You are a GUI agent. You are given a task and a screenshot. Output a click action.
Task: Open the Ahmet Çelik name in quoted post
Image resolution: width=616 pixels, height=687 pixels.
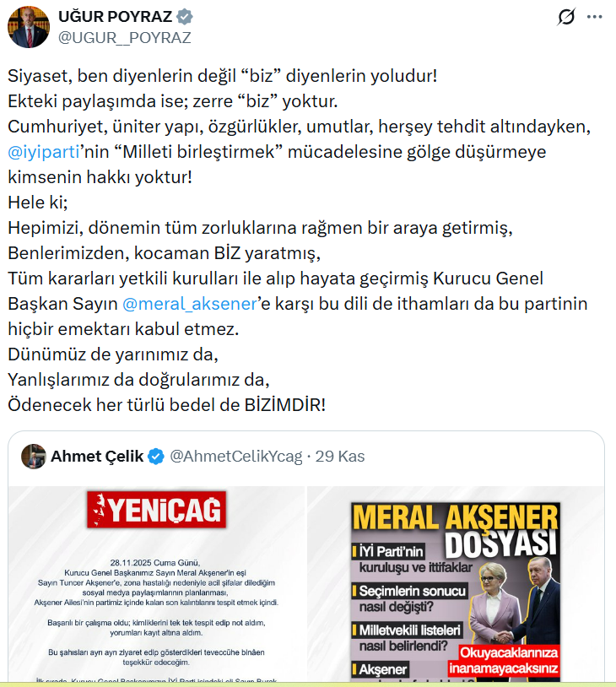pyautogui.click(x=97, y=457)
